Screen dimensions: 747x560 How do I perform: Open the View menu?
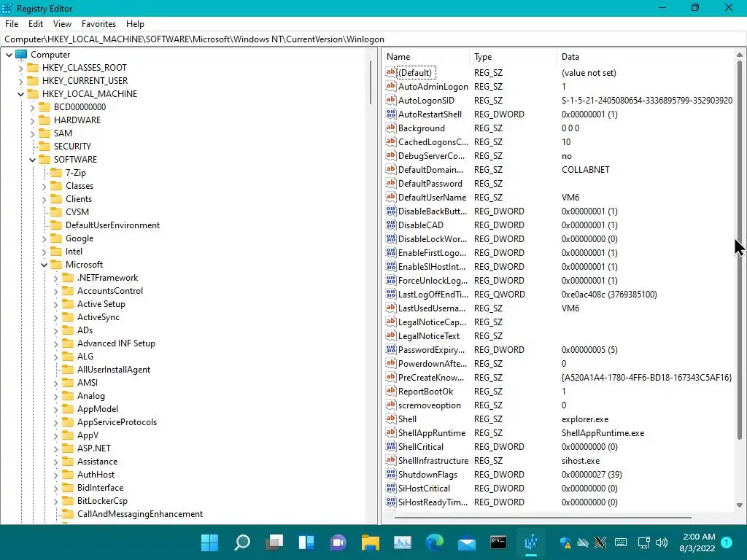[62, 24]
